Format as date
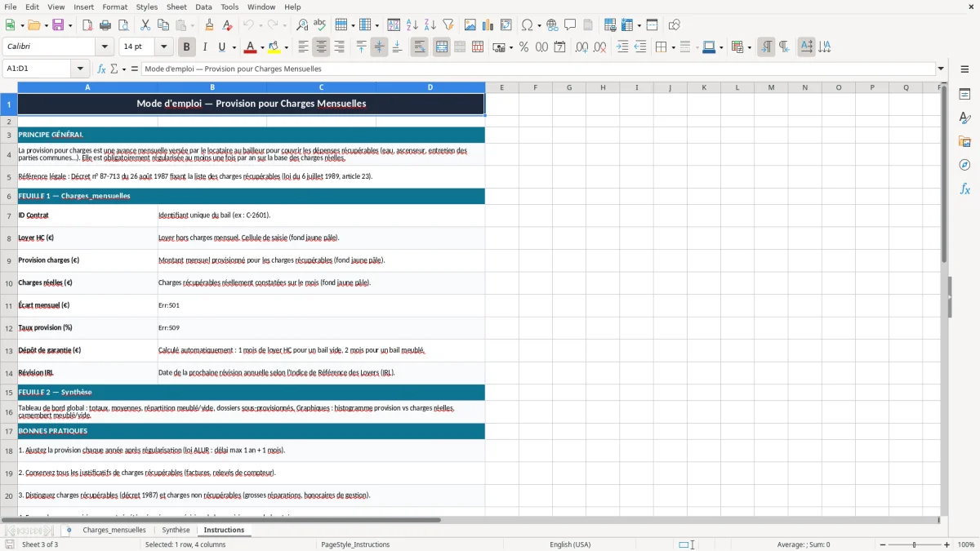Viewport: 980px width, 551px height. point(559,47)
